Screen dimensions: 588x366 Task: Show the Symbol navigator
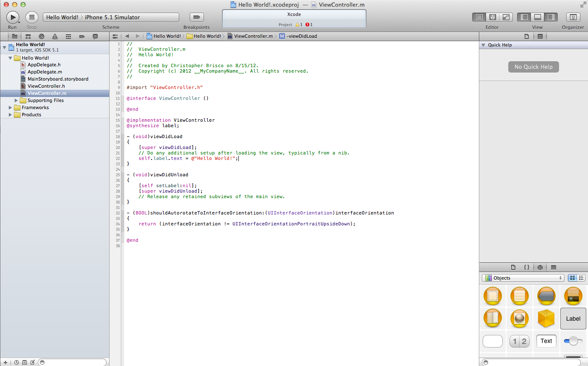click(28, 37)
